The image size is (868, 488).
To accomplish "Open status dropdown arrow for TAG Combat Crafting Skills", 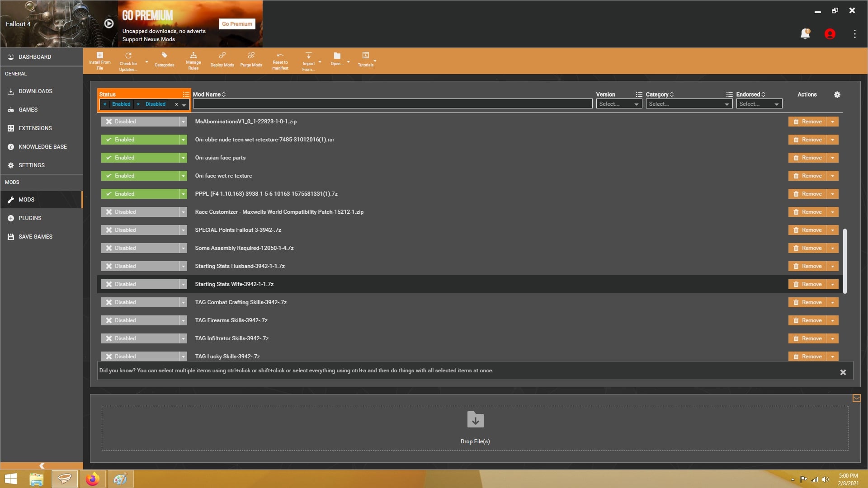I will [x=183, y=302].
